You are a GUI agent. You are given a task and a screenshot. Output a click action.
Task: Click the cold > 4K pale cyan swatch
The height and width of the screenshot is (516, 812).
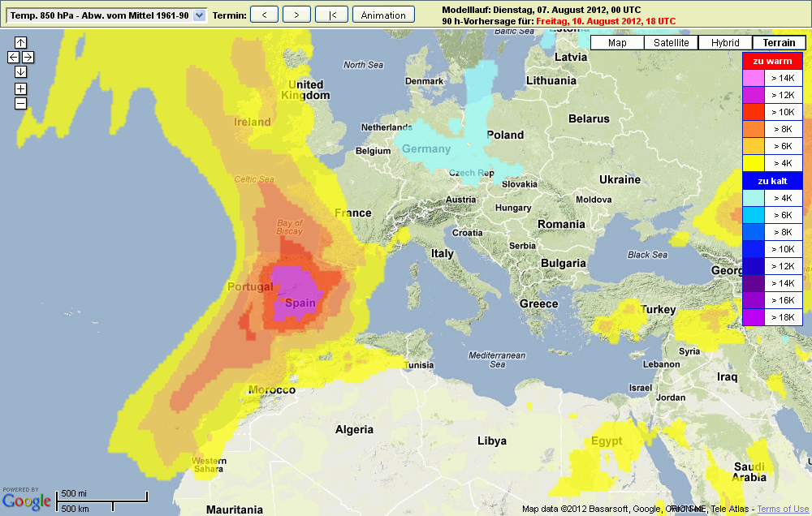[x=754, y=198]
